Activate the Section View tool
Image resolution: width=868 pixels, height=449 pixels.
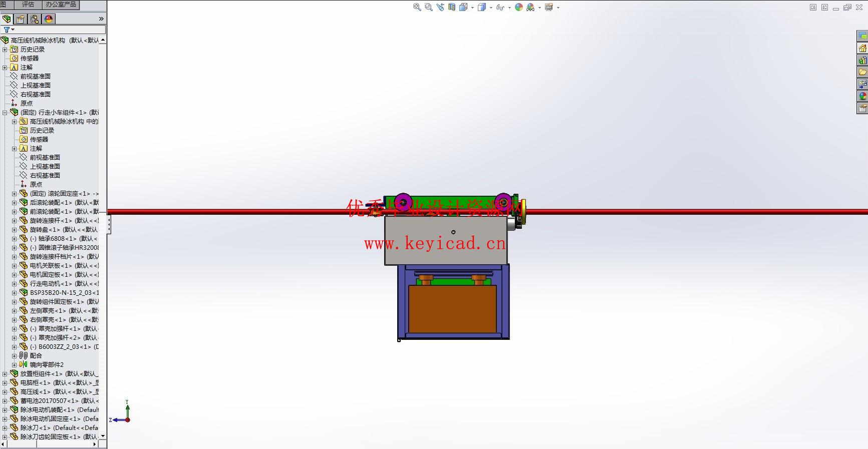(x=452, y=7)
